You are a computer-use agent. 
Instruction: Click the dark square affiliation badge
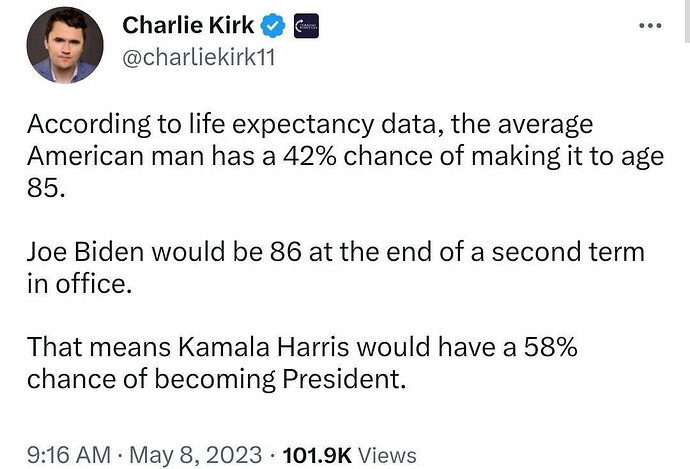pyautogui.click(x=306, y=26)
